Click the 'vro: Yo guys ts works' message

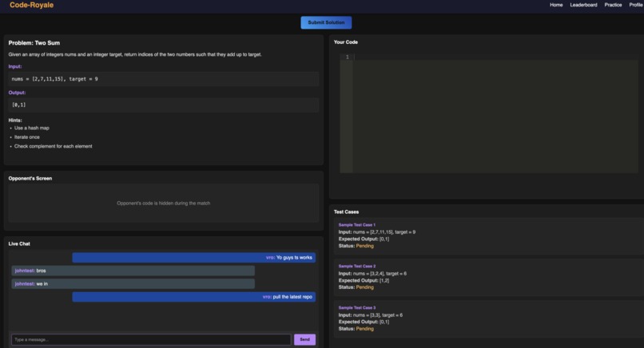[x=194, y=257]
